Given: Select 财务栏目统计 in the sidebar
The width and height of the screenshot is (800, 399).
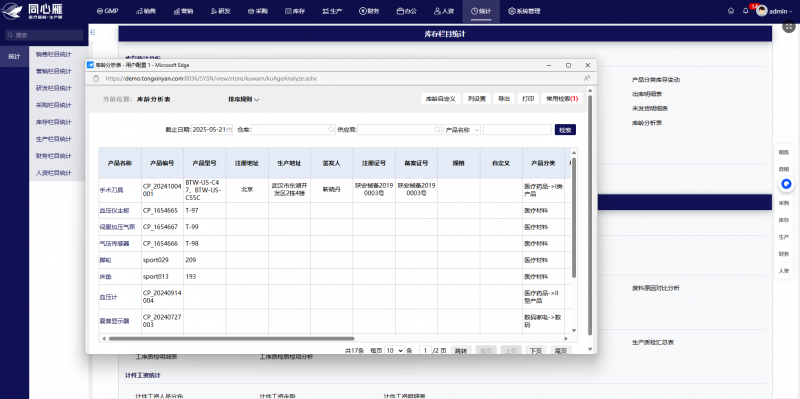Looking at the screenshot, I should (54, 156).
